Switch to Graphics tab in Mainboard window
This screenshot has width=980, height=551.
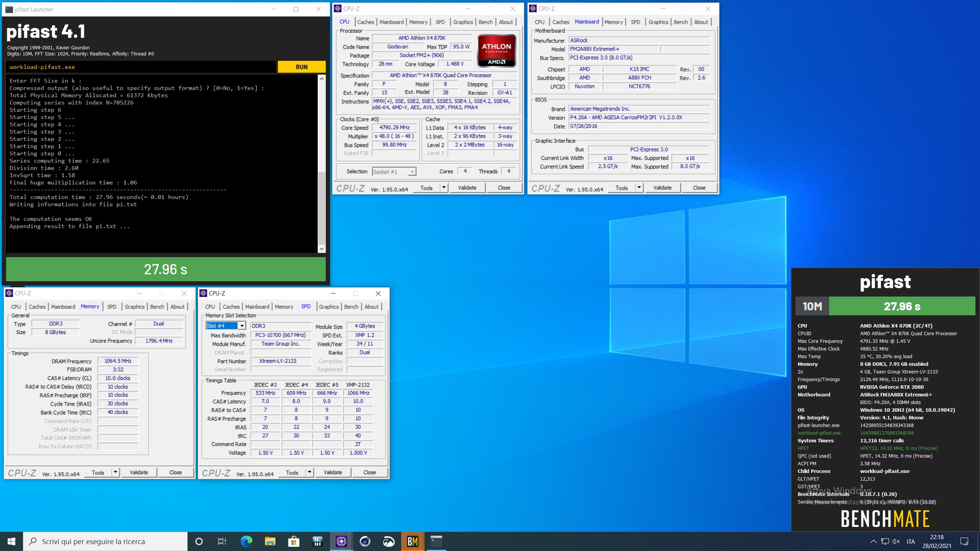[658, 22]
